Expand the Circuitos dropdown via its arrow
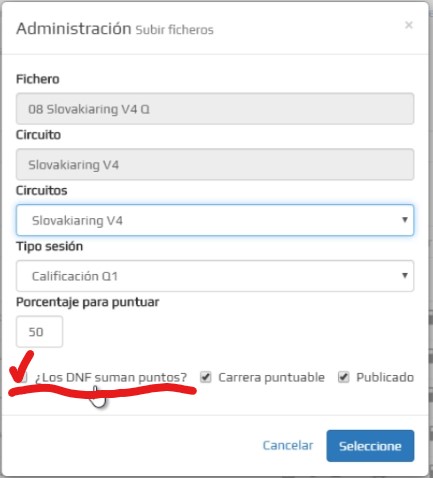433x478 pixels. pos(405,220)
